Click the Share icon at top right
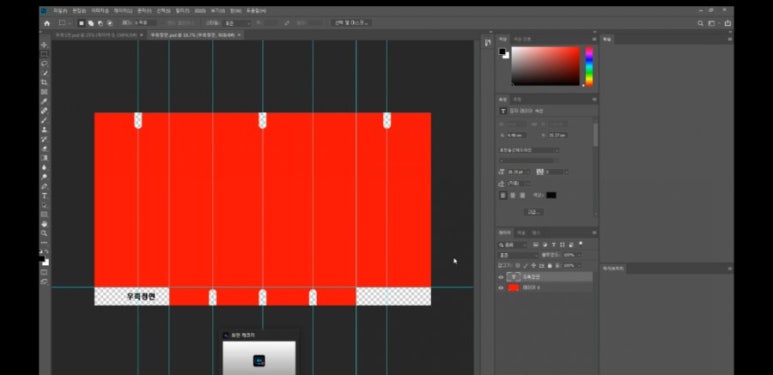Image resolution: width=773 pixels, height=375 pixels. [x=728, y=23]
